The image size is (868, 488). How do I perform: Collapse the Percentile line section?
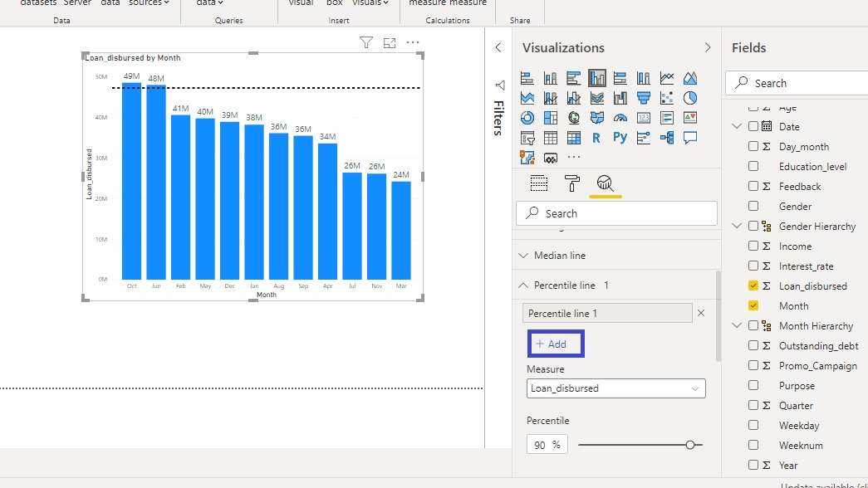point(523,285)
